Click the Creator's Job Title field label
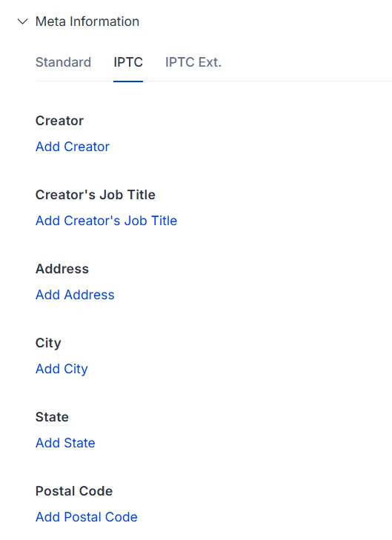The image size is (392, 540). 96,195
